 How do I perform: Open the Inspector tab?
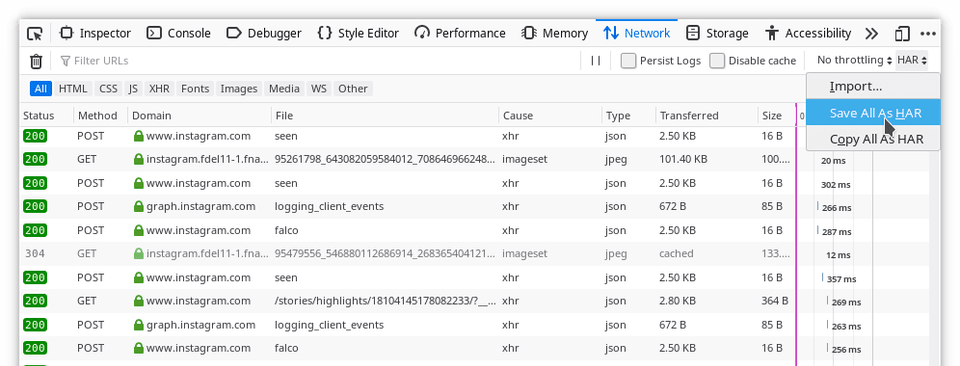click(x=95, y=33)
